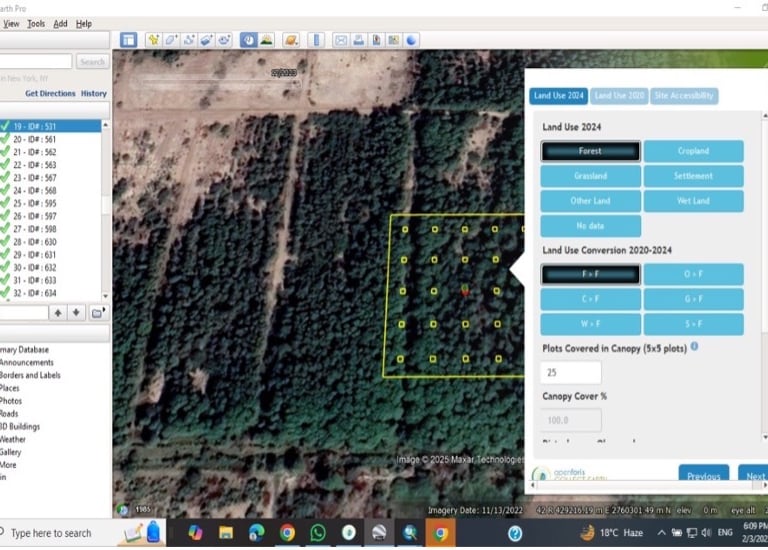Toggle the sidebar panel icon
The height and width of the screenshot is (550, 768).
tap(129, 40)
